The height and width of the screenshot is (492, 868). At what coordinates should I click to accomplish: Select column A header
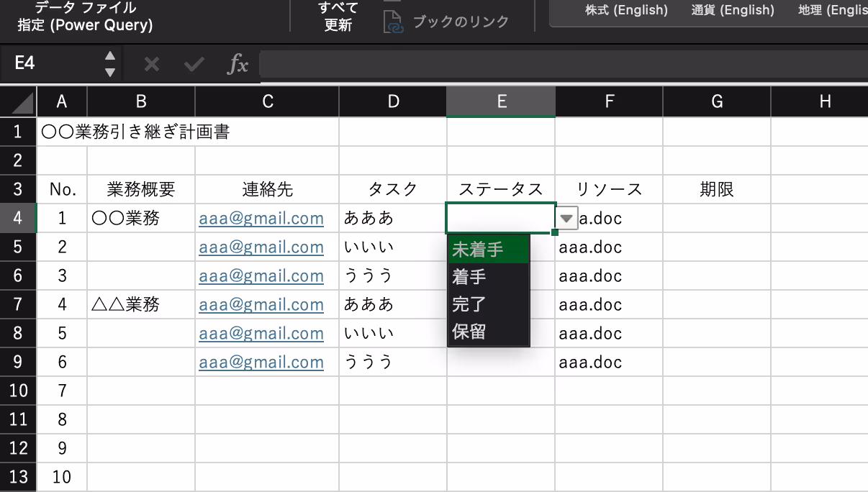[62, 101]
